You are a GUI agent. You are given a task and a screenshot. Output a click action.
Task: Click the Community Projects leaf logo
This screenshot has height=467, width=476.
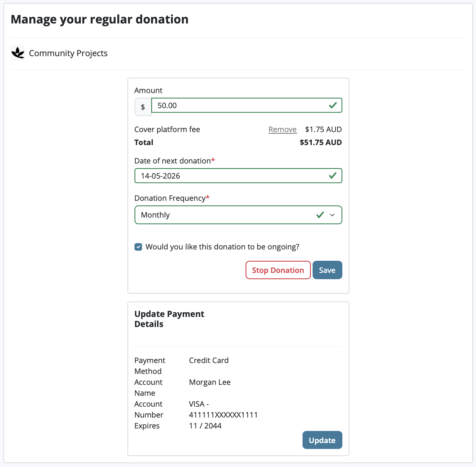(17, 53)
